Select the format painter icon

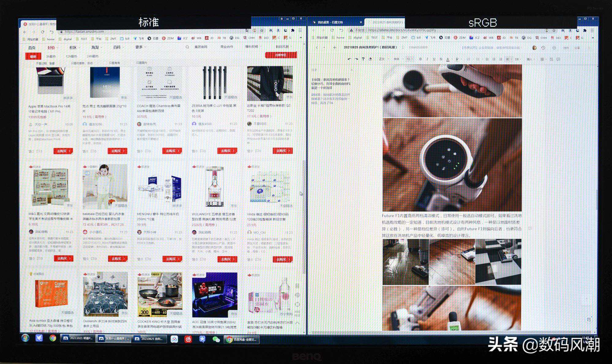tap(363, 59)
